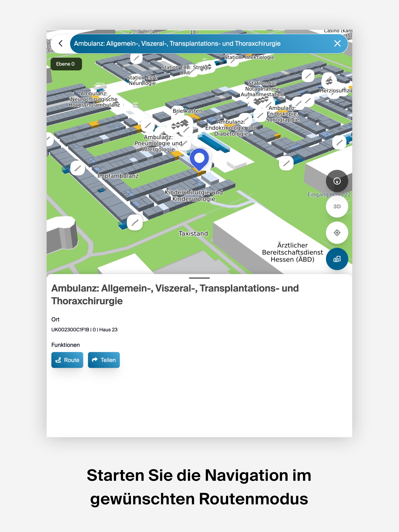Tap elevator icon next to Herzinsuffizienz label

click(329, 80)
